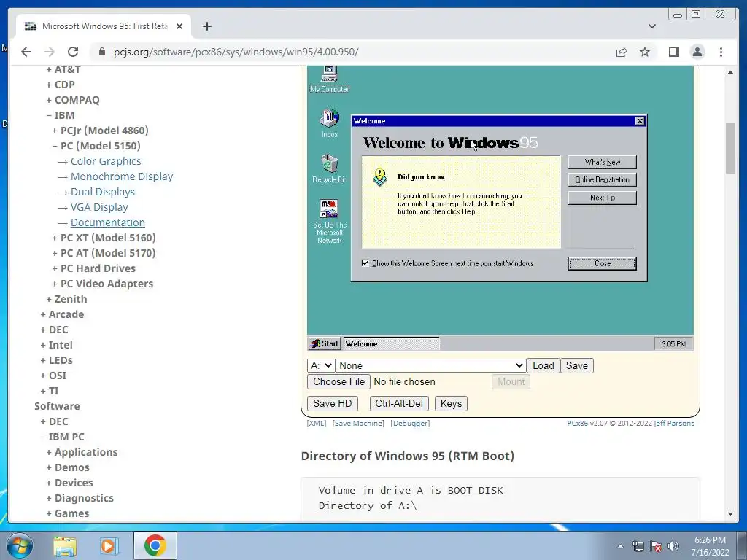Image resolution: width=747 pixels, height=560 pixels.
Task: Open the Chrome profile avatar
Action: [697, 52]
